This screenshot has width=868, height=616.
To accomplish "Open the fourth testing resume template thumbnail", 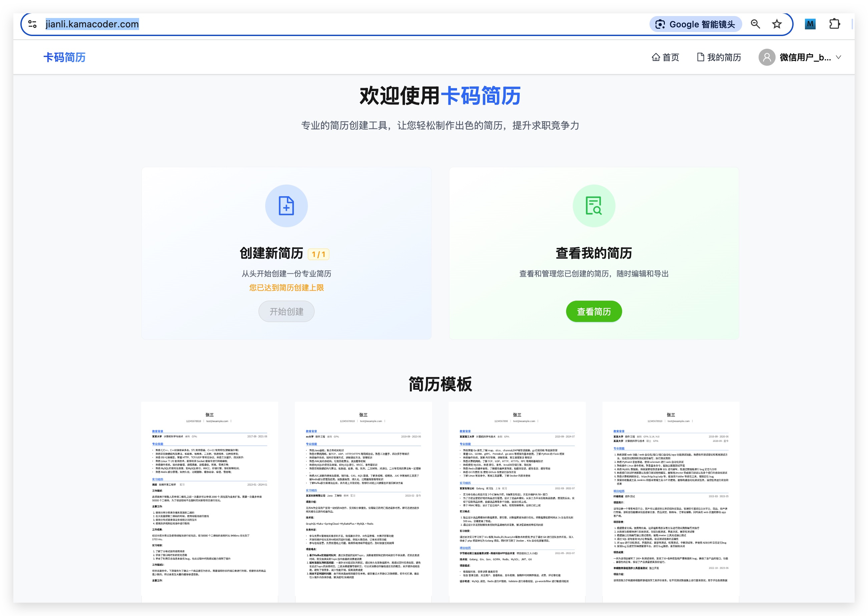I will (x=671, y=501).
